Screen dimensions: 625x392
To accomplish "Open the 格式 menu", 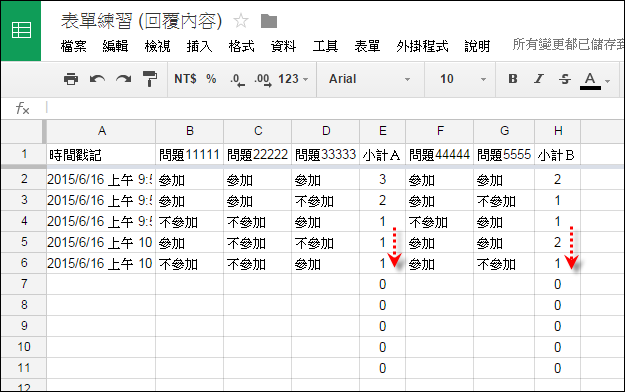I will click(242, 46).
